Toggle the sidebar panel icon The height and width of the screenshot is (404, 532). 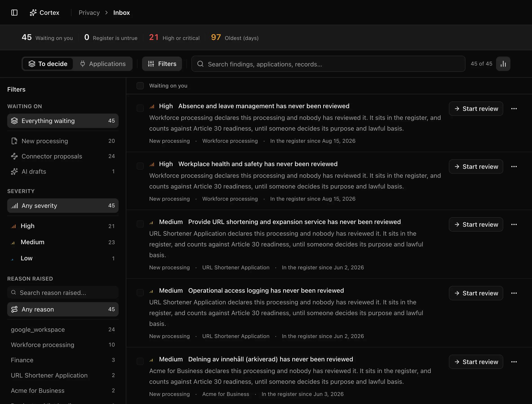[14, 13]
